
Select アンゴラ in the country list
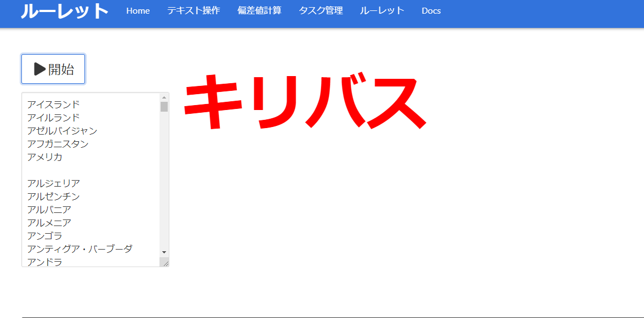(x=45, y=235)
